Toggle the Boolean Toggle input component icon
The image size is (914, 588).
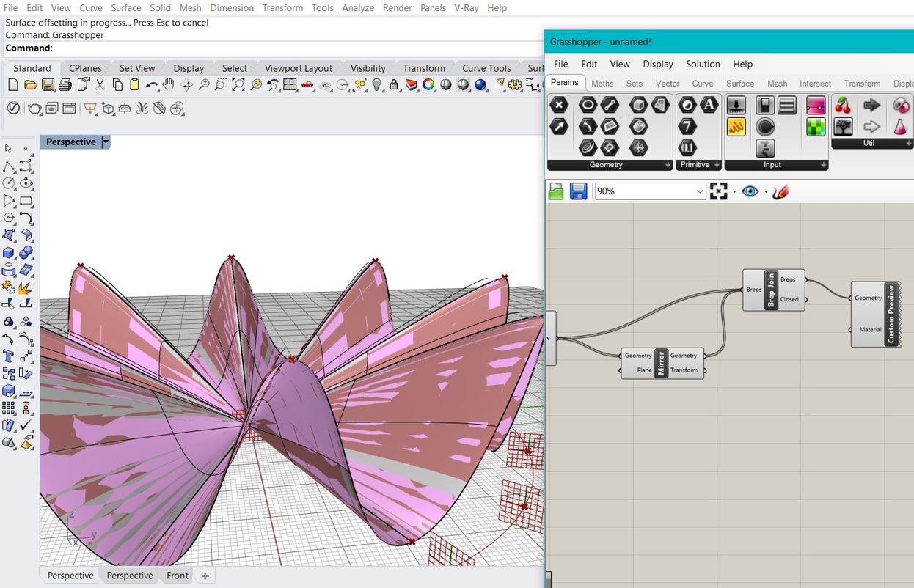765,106
